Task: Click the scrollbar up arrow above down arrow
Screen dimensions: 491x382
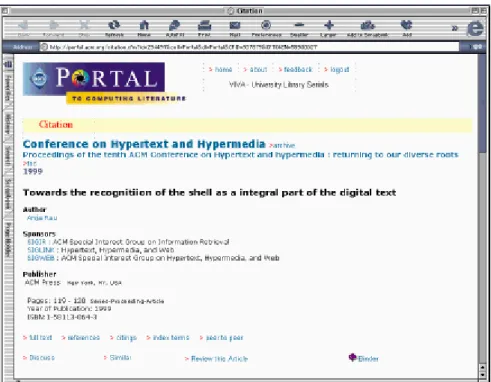Action: click(x=483, y=367)
